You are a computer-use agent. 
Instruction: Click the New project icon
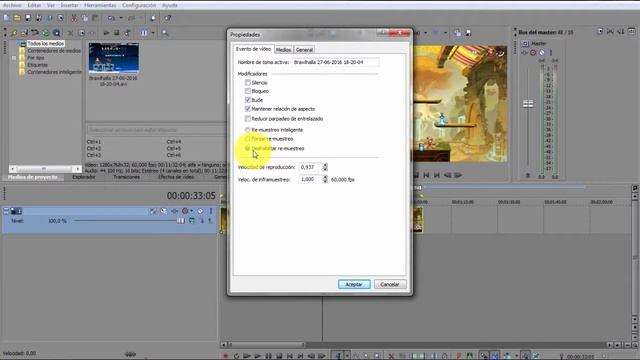[x=7, y=18]
